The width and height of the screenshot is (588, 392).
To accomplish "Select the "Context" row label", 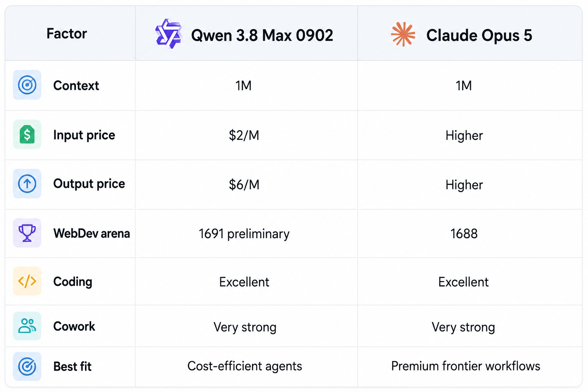I will coord(76,85).
